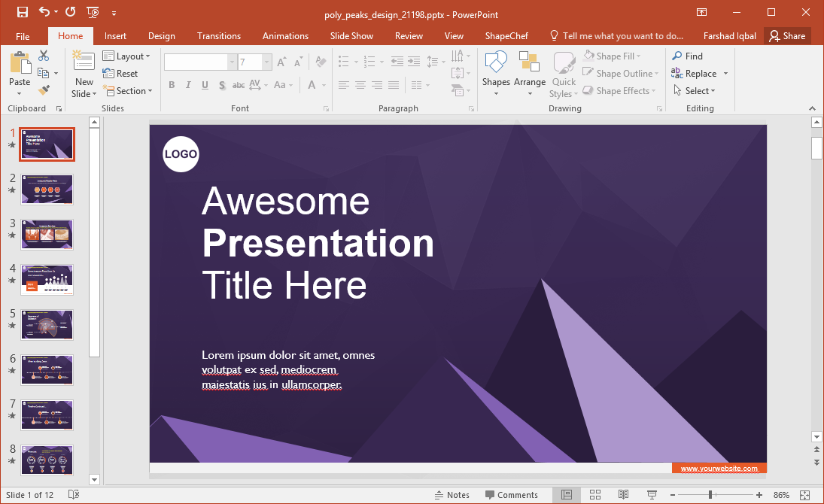The image size is (824, 504).
Task: Toggle Italic formatting
Action: [x=188, y=85]
